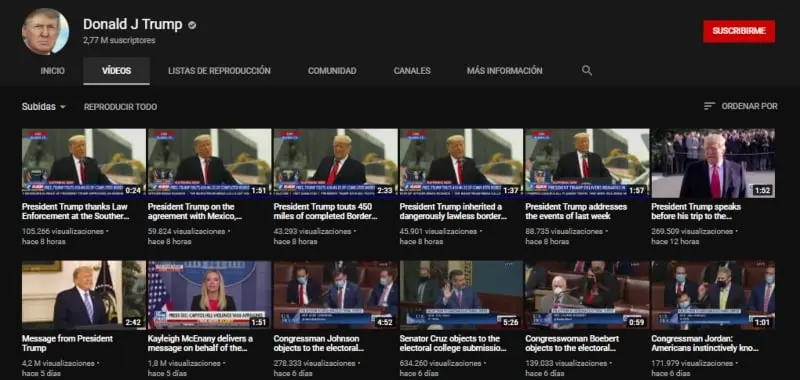
Task: Open the Listas de reproducción tab
Action: (219, 71)
